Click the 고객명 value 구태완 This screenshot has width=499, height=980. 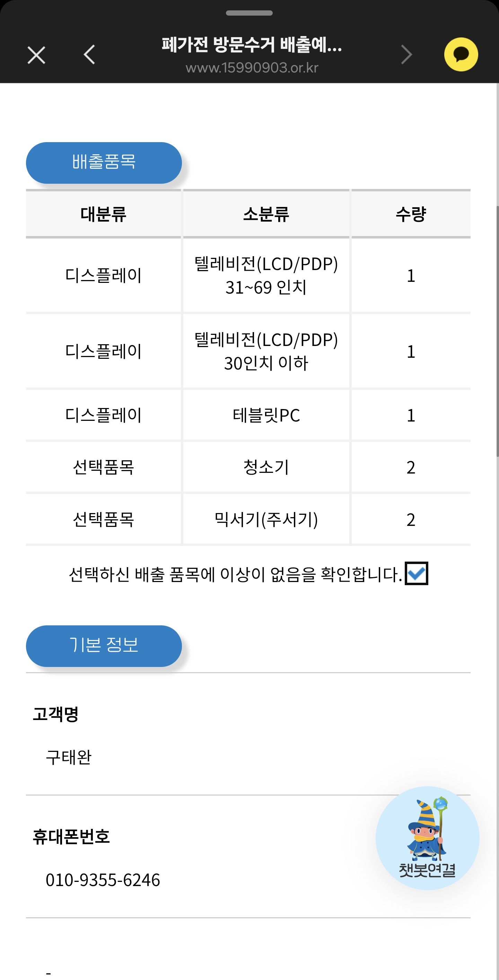[x=69, y=757]
